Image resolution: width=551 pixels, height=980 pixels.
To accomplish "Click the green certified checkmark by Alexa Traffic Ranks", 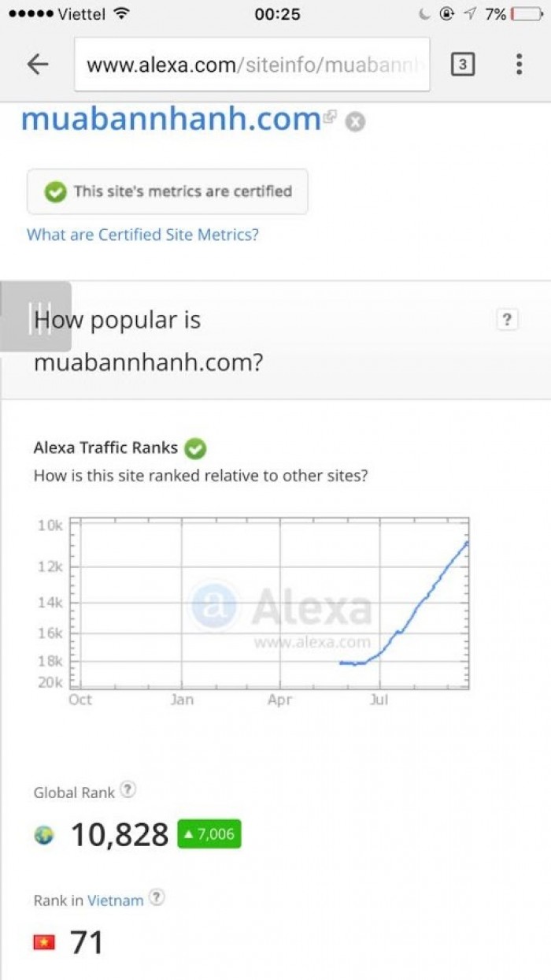I will point(195,448).
